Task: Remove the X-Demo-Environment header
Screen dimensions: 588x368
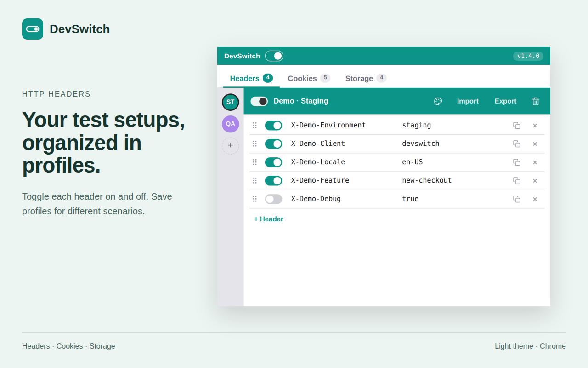Action: tap(535, 126)
